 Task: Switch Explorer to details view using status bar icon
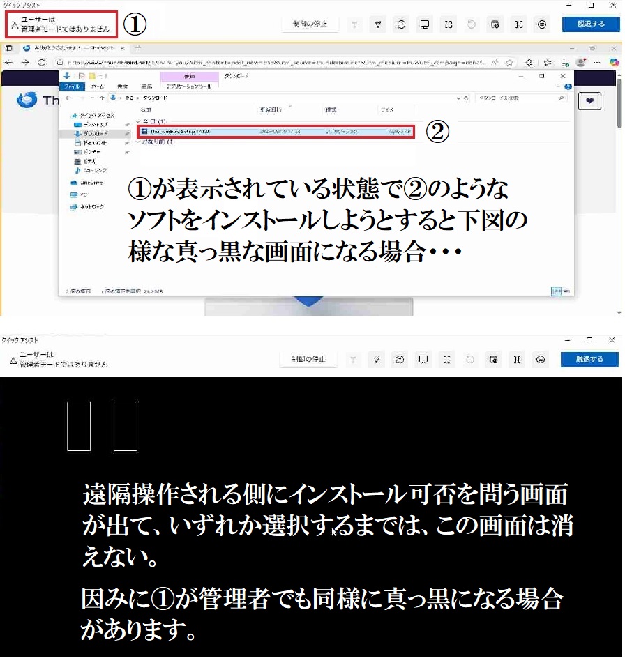pos(557,291)
